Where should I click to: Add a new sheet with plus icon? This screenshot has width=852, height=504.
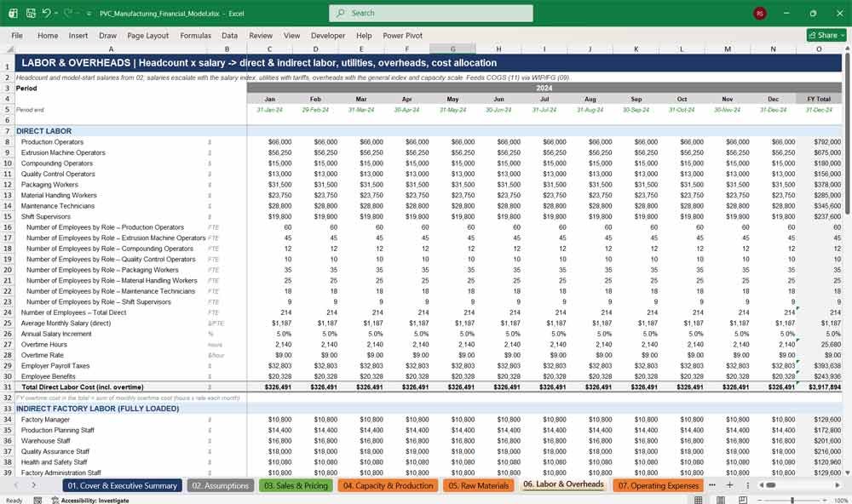pos(730,485)
